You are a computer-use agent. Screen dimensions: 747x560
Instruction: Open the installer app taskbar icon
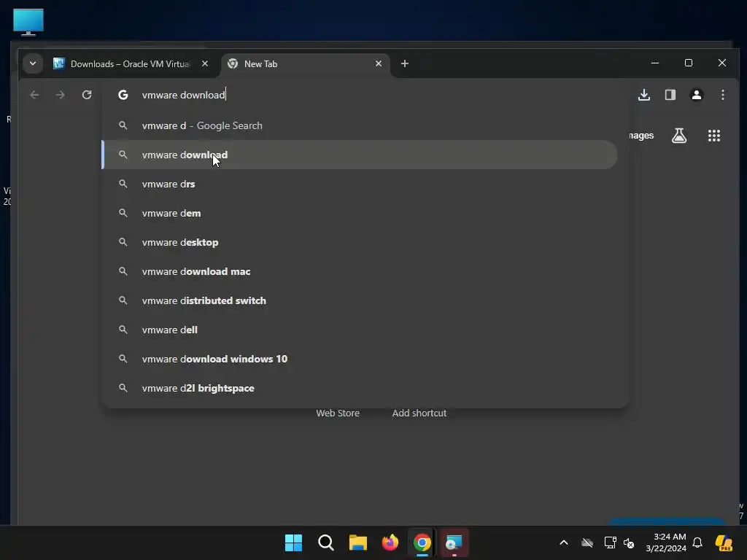click(x=454, y=542)
